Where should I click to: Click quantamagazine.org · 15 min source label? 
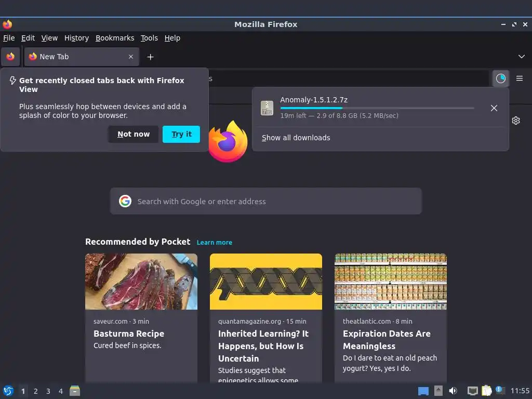pos(262,321)
